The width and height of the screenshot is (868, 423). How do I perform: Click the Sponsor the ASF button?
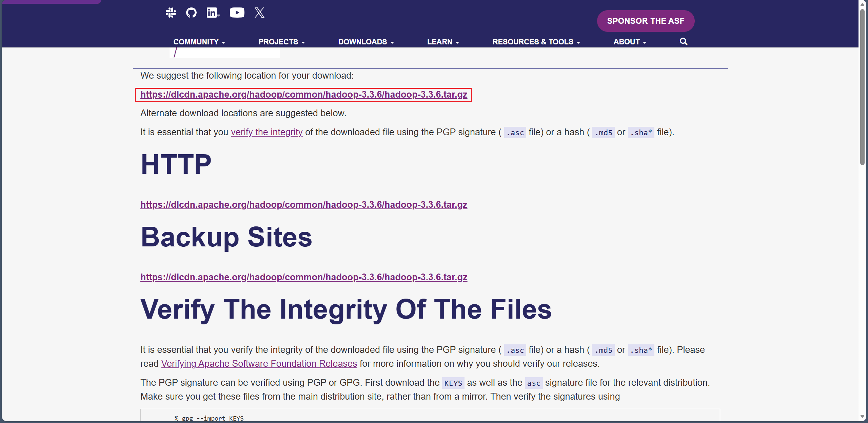point(646,21)
